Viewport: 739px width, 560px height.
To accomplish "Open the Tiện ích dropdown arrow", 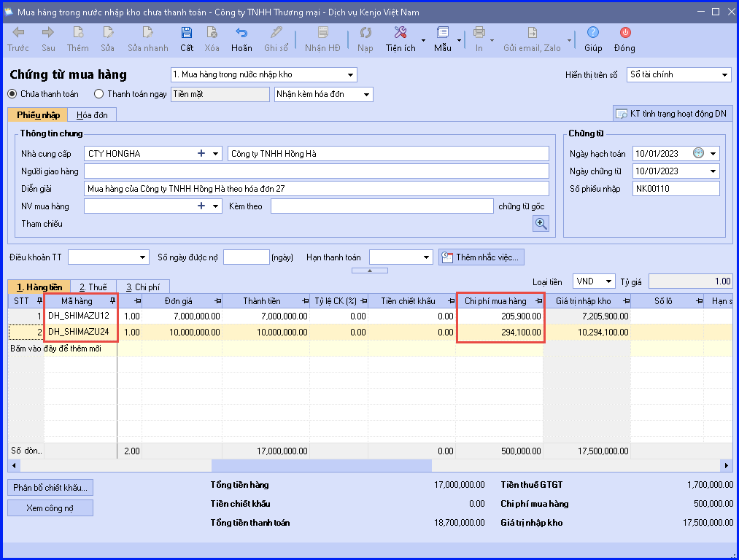I will (423, 41).
